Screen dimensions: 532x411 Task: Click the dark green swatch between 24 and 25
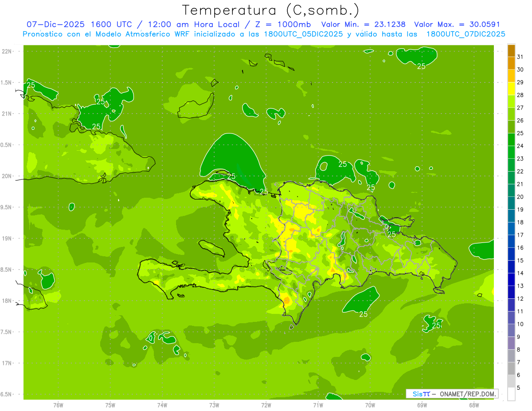[511, 139]
